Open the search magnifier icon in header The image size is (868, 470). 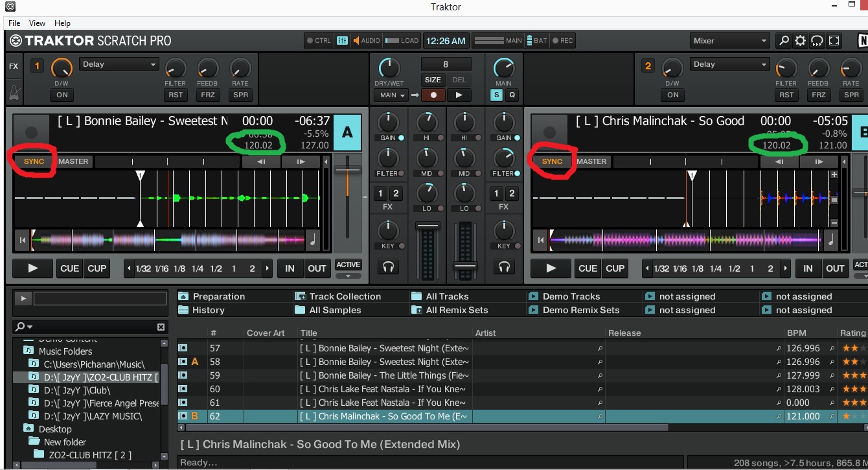pyautogui.click(x=784, y=41)
